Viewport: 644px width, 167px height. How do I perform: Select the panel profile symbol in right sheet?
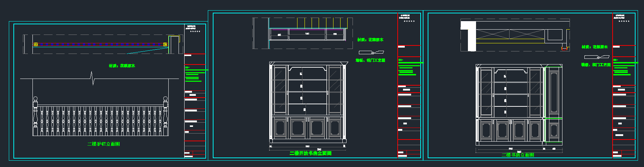(596, 57)
